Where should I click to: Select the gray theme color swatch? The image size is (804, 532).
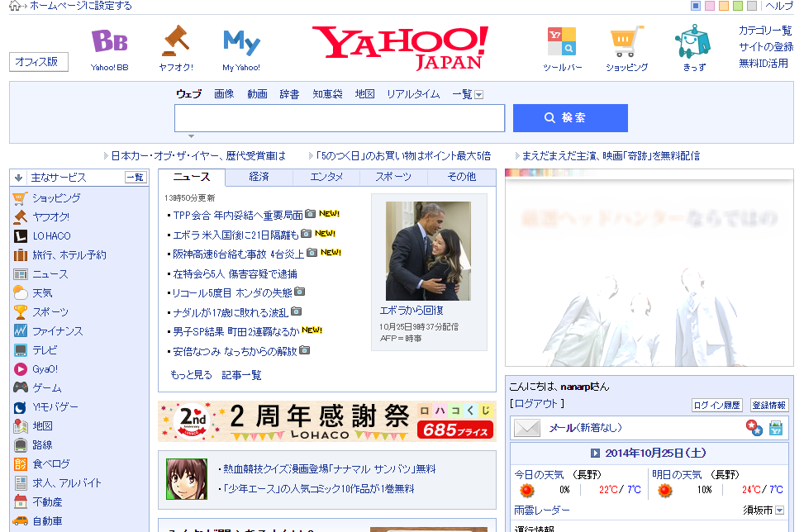[752, 6]
